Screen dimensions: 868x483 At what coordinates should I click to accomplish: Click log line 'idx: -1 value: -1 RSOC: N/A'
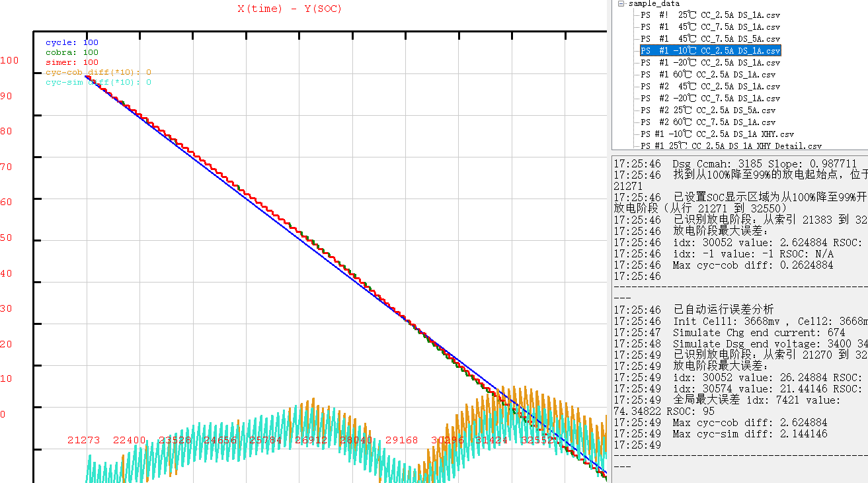[724, 253]
